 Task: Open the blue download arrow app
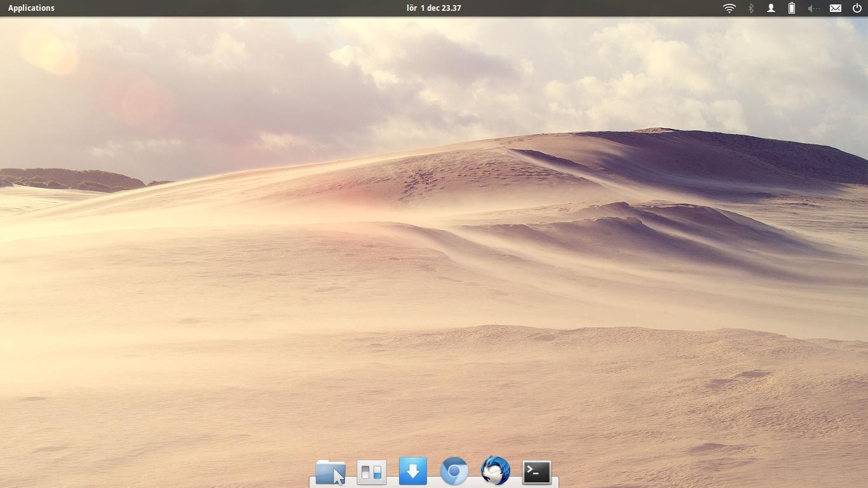(412, 471)
